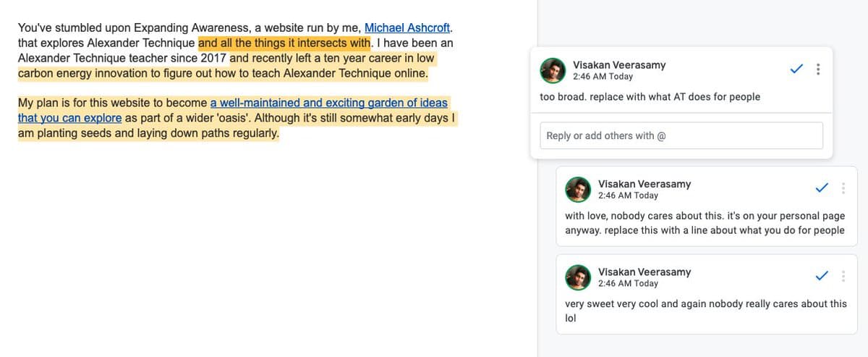Click the "2:46 AM Today" timestamp on "too broad" comment
Screen dimensions: 868x357
pyautogui.click(x=603, y=77)
